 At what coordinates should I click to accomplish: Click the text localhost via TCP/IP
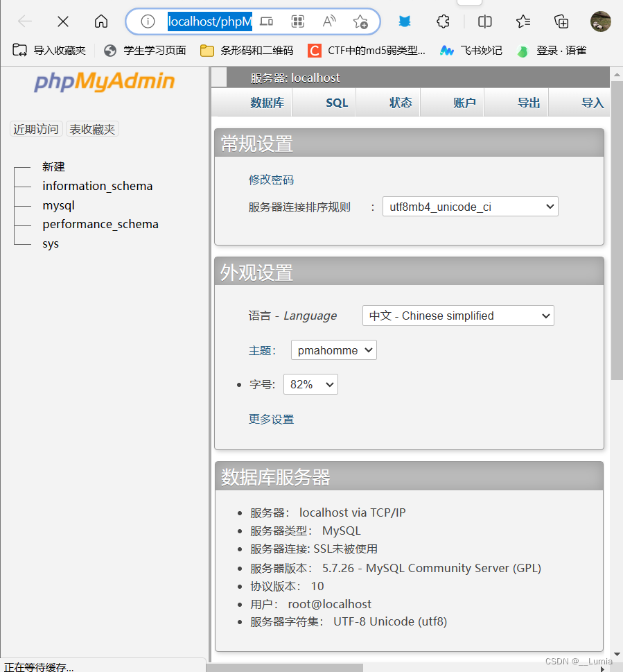353,512
